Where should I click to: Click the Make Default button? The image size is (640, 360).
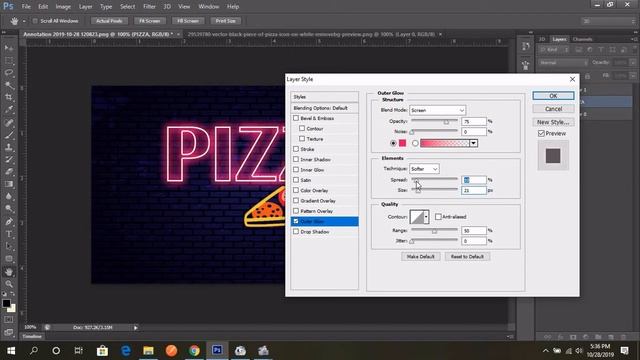click(x=420, y=256)
